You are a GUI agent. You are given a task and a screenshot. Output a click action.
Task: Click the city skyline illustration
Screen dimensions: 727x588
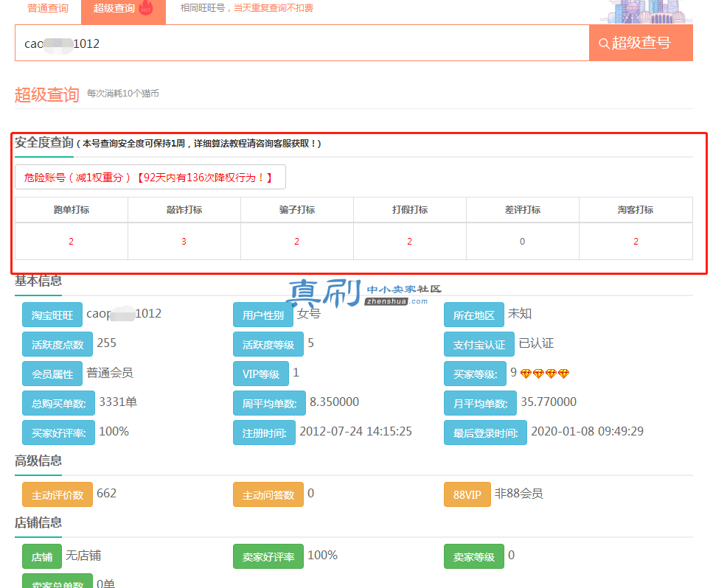point(646,12)
